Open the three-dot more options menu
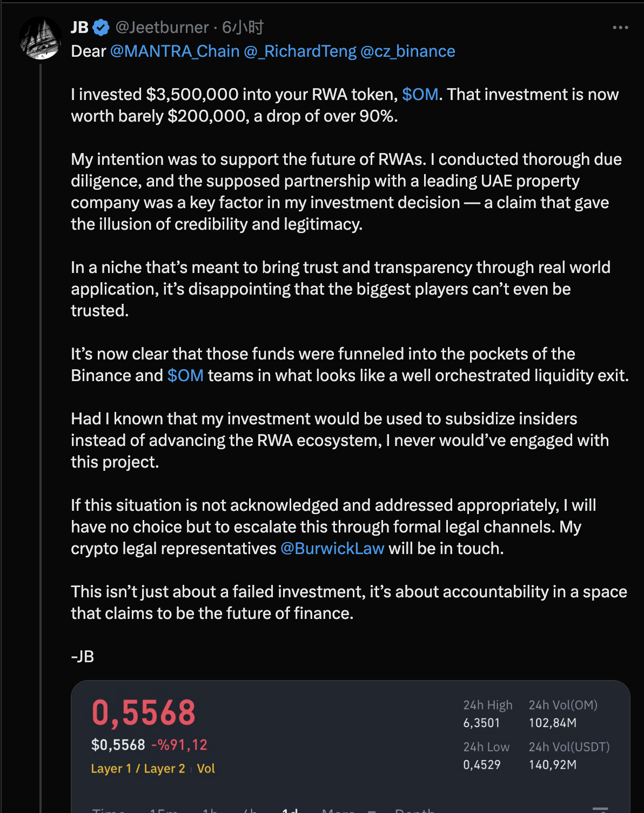 [x=620, y=28]
